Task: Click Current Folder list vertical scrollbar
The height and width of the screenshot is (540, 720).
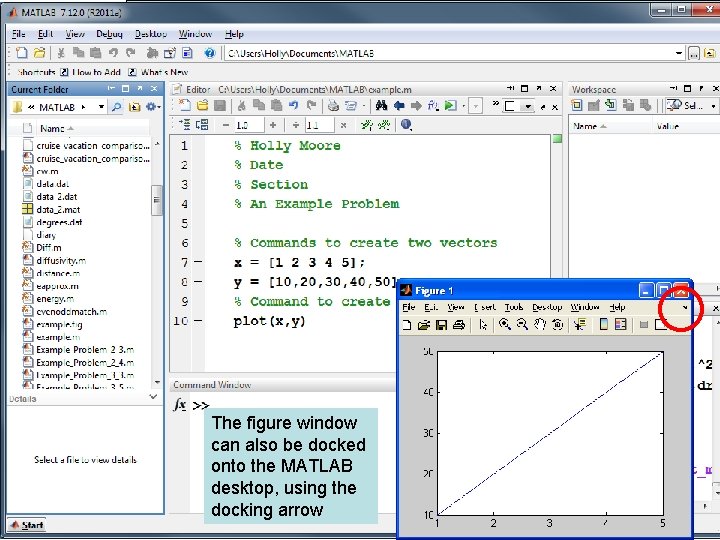Action: click(157, 200)
